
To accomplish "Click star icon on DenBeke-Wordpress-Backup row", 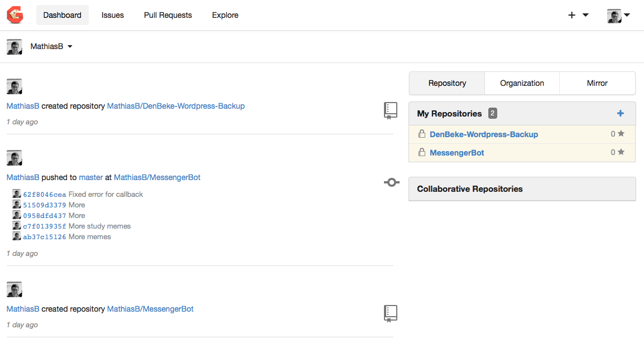I will coord(621,134).
